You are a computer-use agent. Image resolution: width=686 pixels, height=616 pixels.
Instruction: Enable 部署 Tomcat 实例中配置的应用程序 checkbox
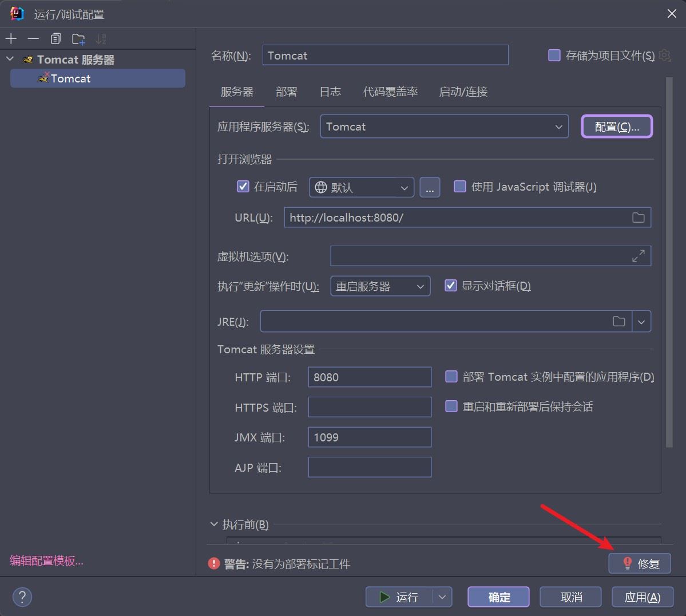pos(451,377)
